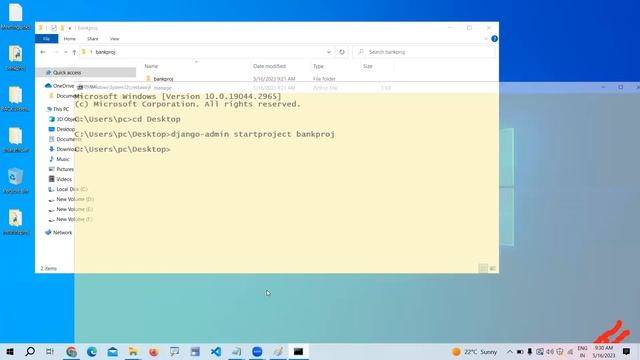Screen dimensions: 640x360
Task: Select Recycle Bin desktop icon
Action: (x=16, y=181)
